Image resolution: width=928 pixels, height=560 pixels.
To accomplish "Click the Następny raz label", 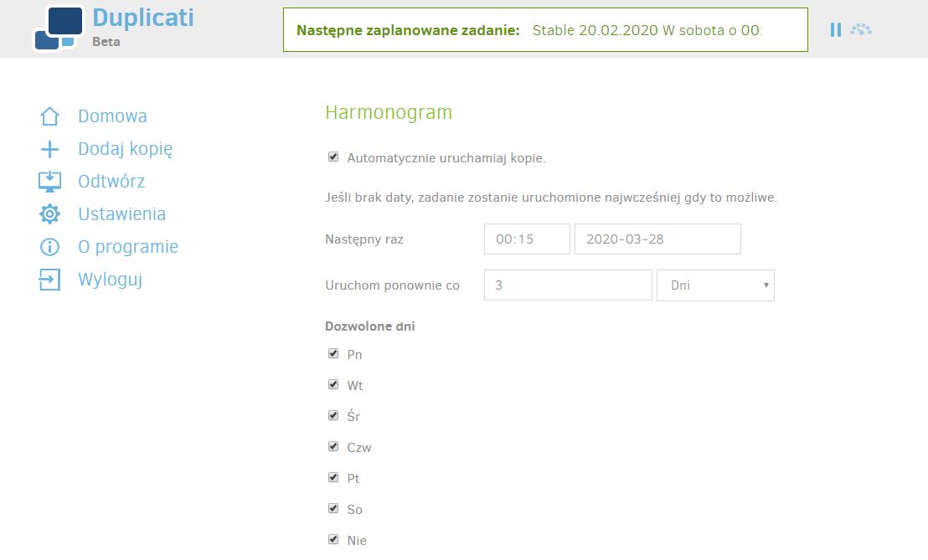I will 364,239.
